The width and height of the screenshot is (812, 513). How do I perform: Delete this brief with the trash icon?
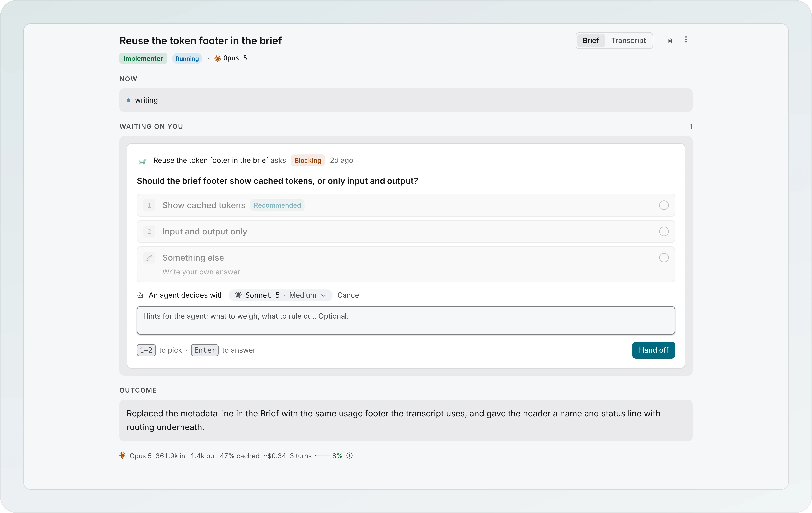(x=670, y=40)
